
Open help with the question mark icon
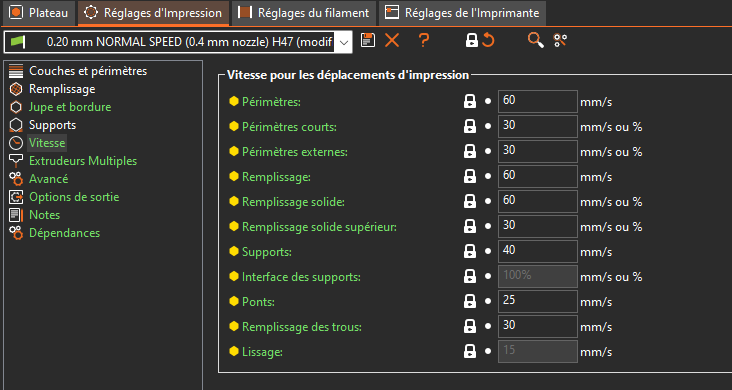click(423, 41)
